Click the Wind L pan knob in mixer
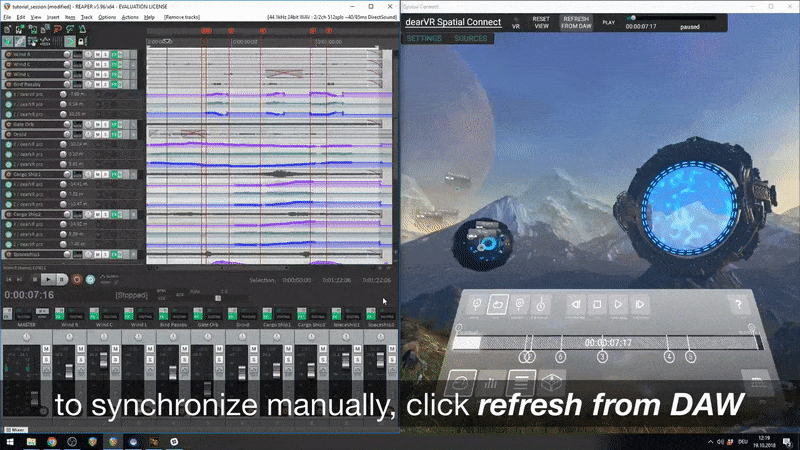This screenshot has height=450, width=800. click(x=138, y=337)
